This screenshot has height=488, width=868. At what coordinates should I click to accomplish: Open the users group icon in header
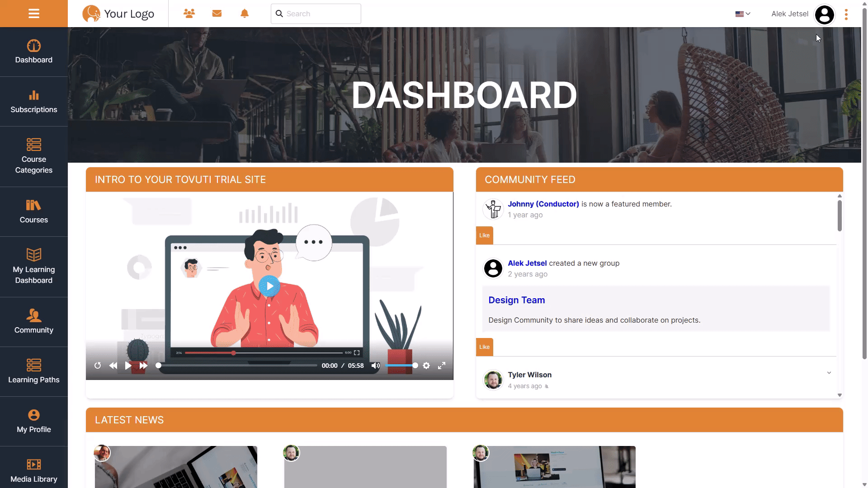[x=189, y=14]
